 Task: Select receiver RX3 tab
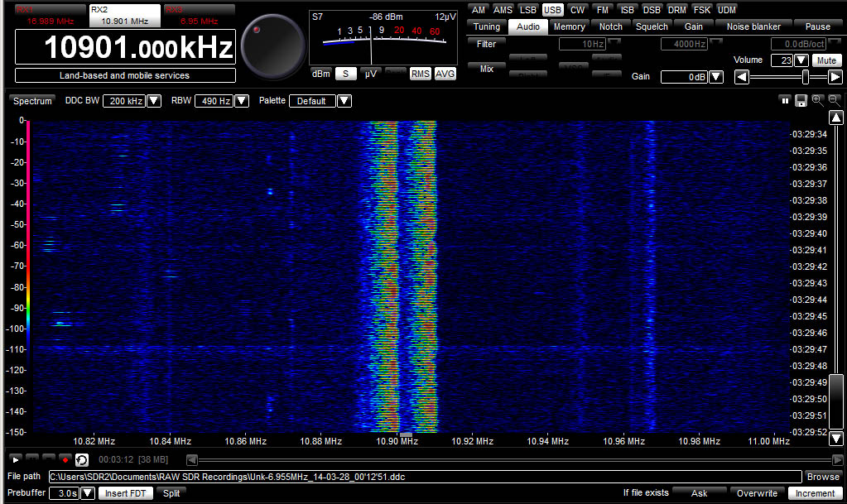click(200, 15)
